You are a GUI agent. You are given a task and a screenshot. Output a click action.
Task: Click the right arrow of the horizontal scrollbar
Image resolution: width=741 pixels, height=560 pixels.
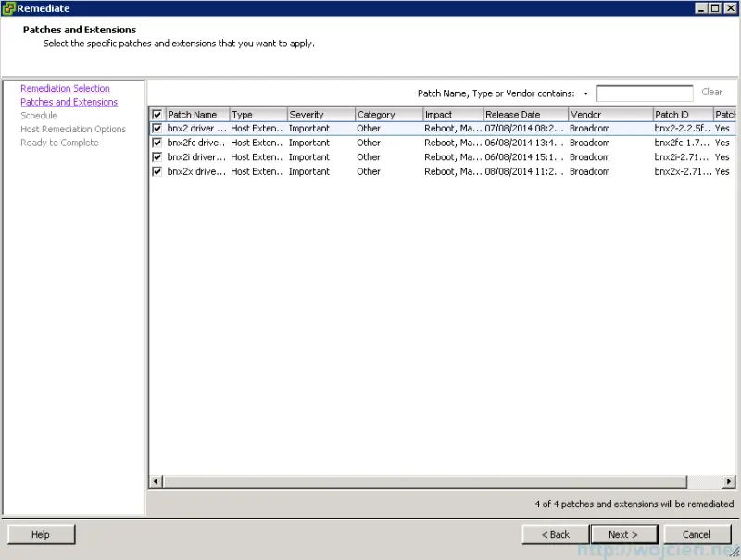point(728,482)
